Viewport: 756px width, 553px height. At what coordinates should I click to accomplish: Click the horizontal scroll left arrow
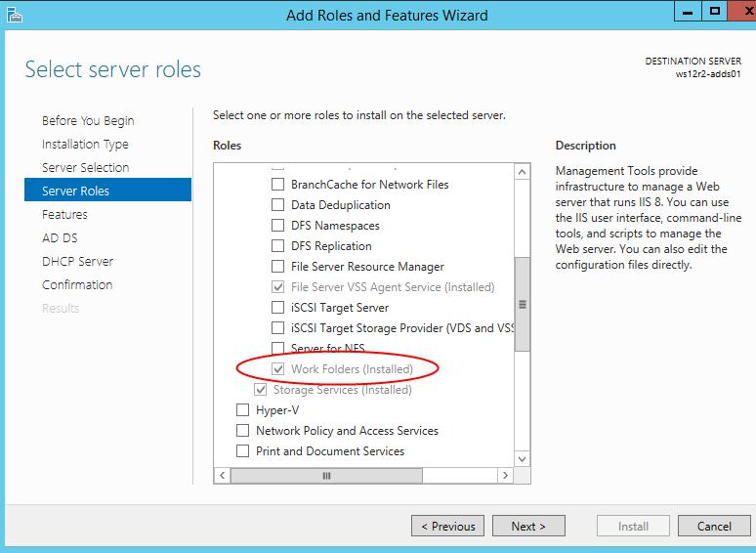click(x=222, y=476)
